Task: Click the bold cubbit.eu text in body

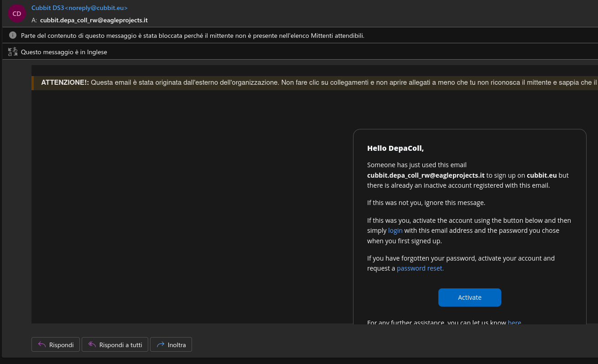Action: (541, 175)
